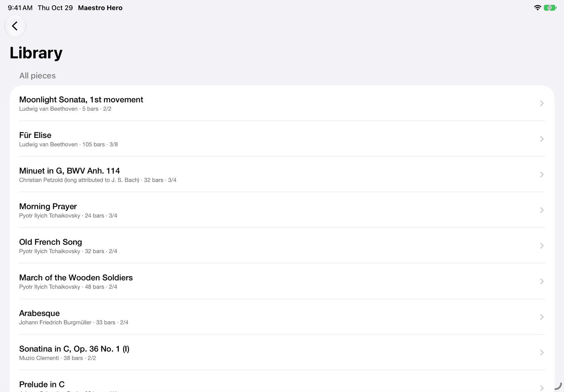Screen dimensions: 564x392
Task: Click the chevron beside Minuet in G
Action: [542, 175]
